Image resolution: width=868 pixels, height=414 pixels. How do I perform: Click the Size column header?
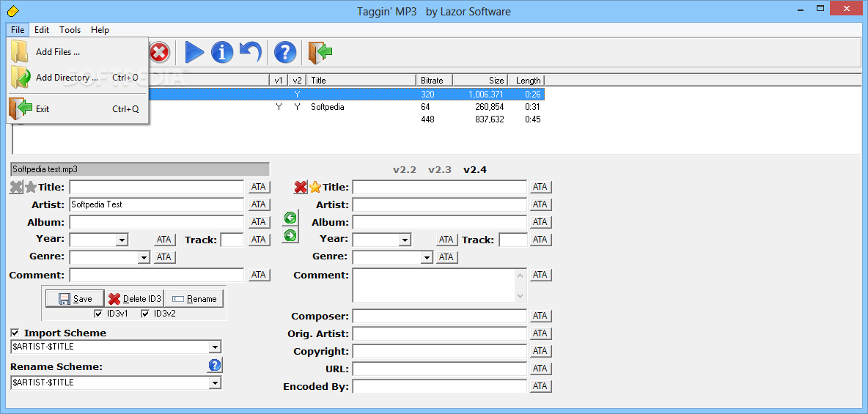(x=479, y=81)
